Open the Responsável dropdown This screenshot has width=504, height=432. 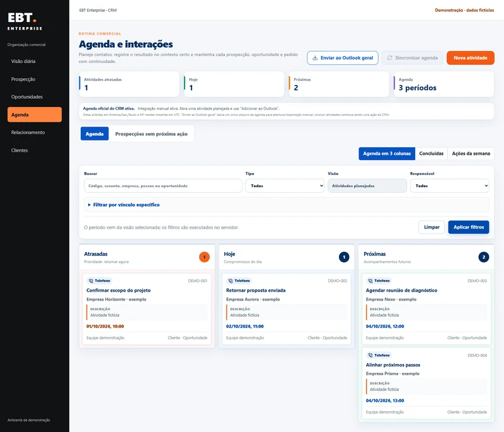point(449,186)
